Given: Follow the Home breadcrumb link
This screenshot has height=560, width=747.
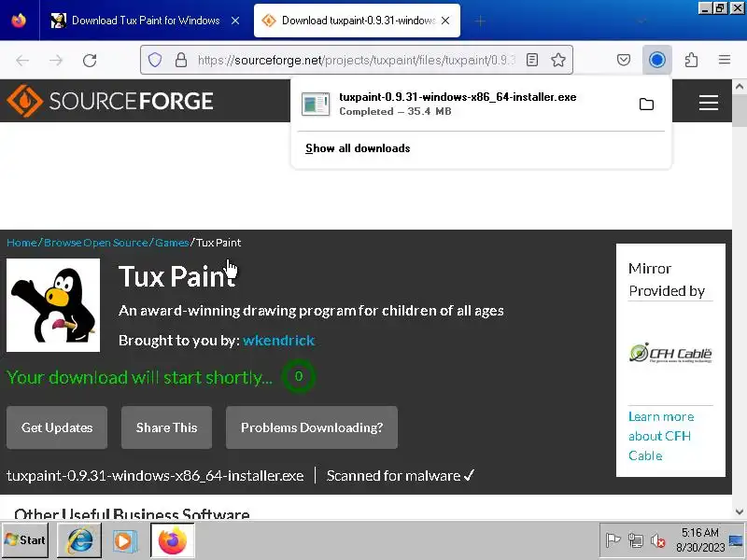Looking at the screenshot, I should tap(21, 243).
